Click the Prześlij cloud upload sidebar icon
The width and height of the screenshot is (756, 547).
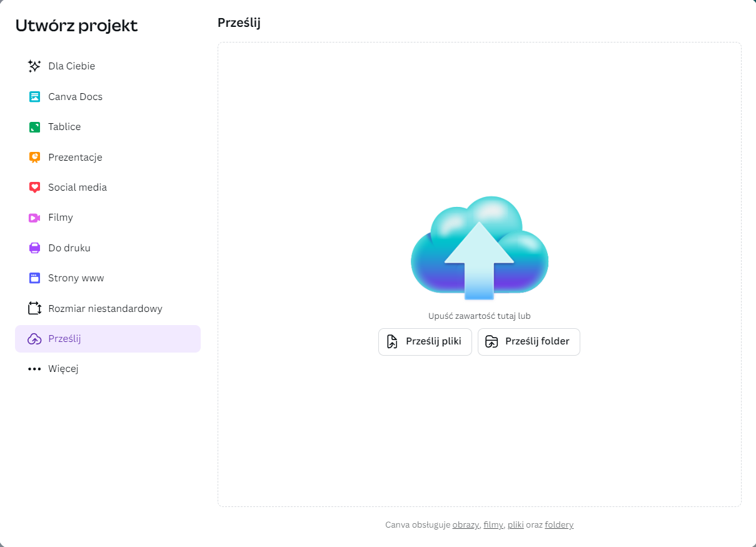tap(34, 339)
